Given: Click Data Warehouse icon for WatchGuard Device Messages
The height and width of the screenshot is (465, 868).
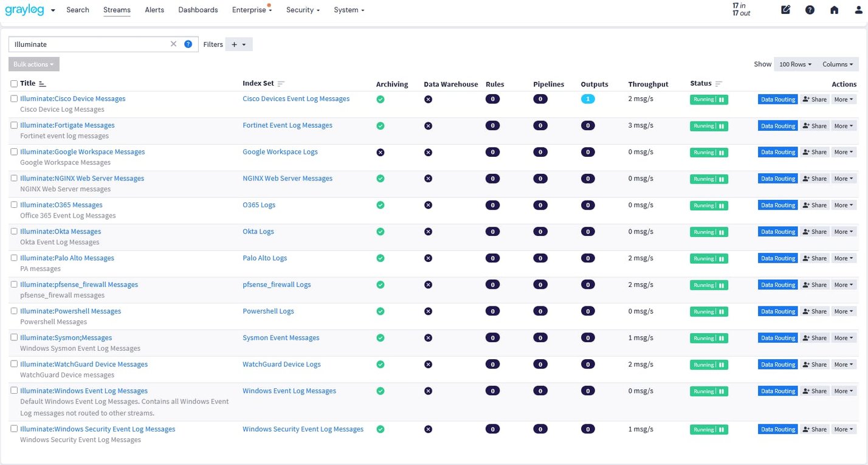Looking at the screenshot, I should point(428,365).
